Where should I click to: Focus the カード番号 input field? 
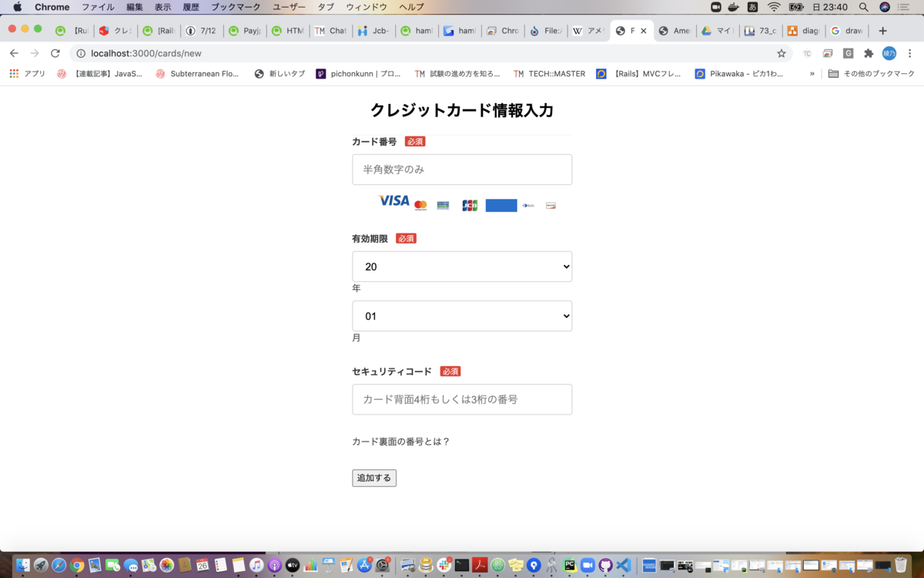462,170
